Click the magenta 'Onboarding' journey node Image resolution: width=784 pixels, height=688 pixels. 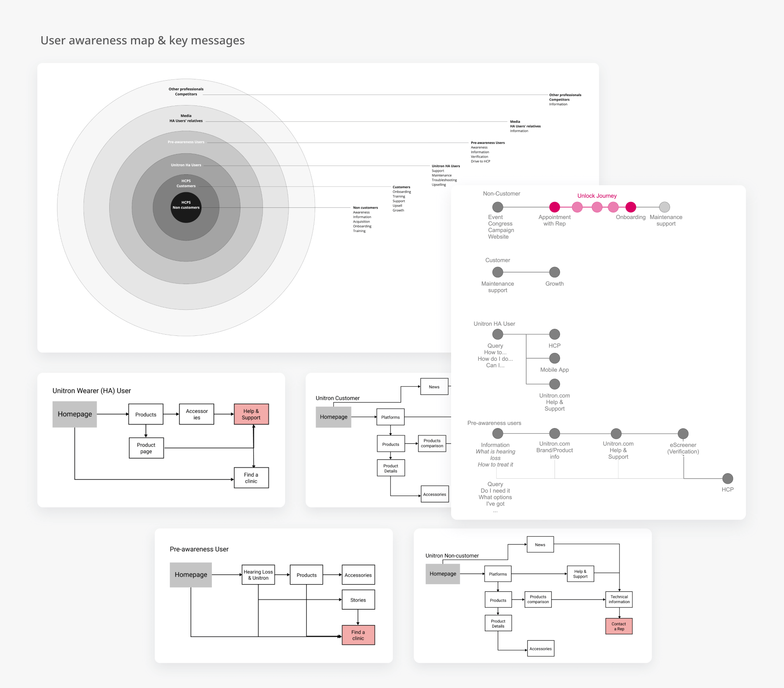[x=631, y=207]
